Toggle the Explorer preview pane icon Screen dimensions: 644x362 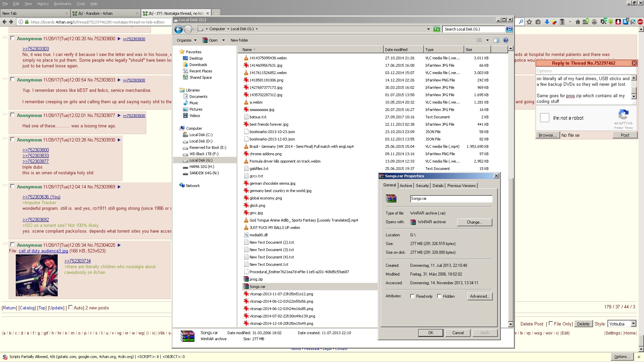496,40
